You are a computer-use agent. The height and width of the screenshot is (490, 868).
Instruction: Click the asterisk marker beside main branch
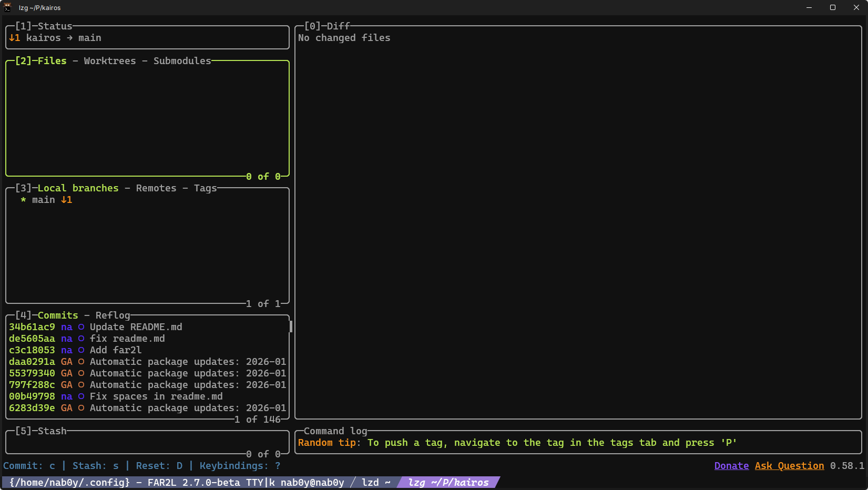(23, 200)
